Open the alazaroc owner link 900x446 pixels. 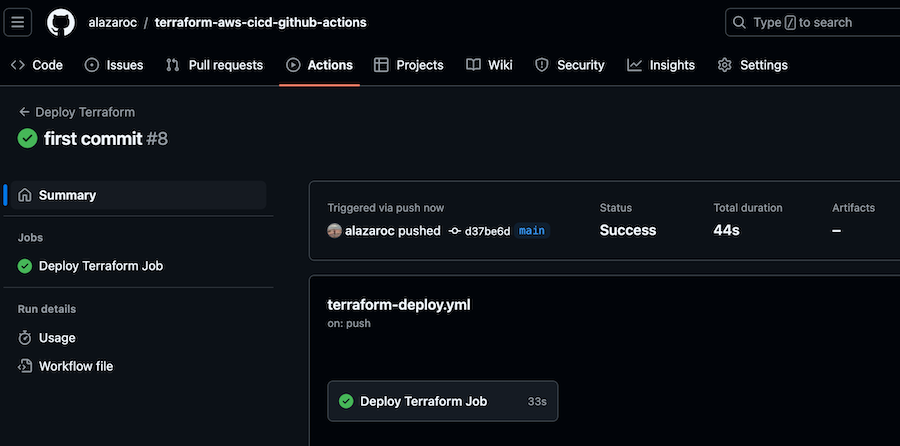(112, 22)
